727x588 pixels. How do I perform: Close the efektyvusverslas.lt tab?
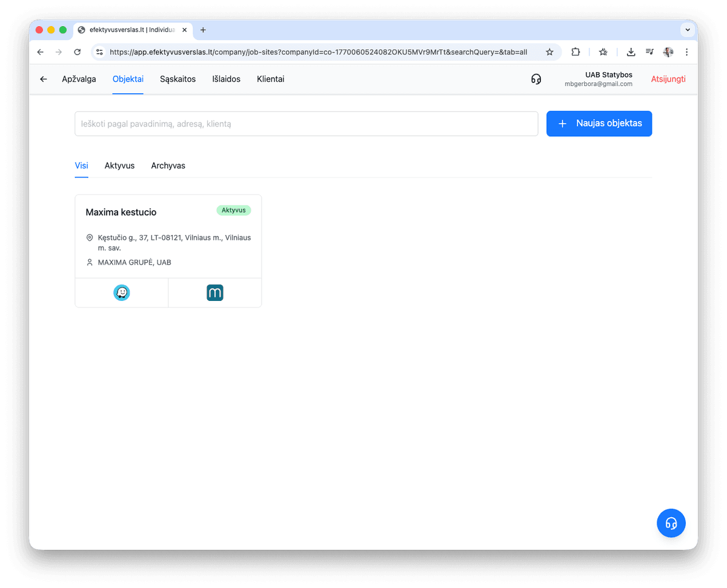click(x=185, y=30)
